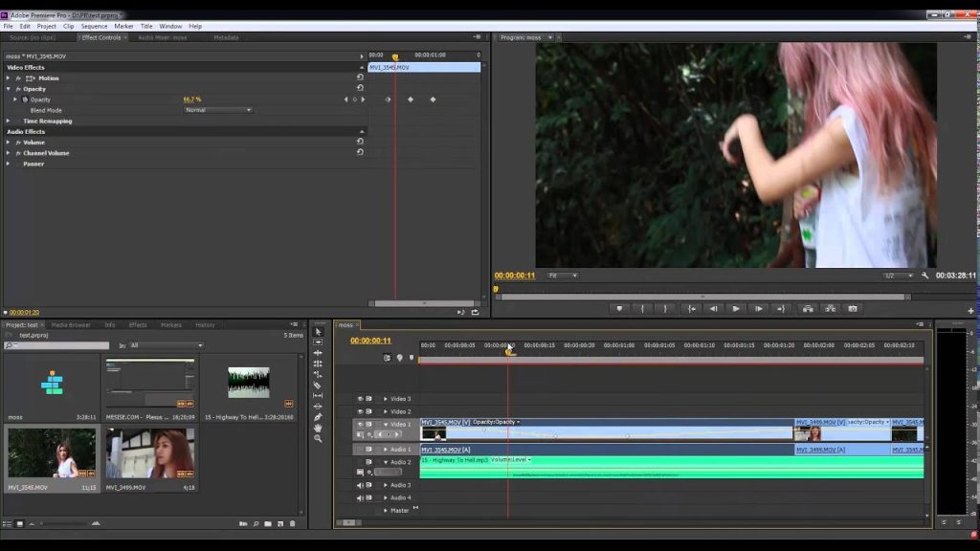The image size is (980, 551).
Task: Switch to the History tab
Action: pyautogui.click(x=205, y=325)
